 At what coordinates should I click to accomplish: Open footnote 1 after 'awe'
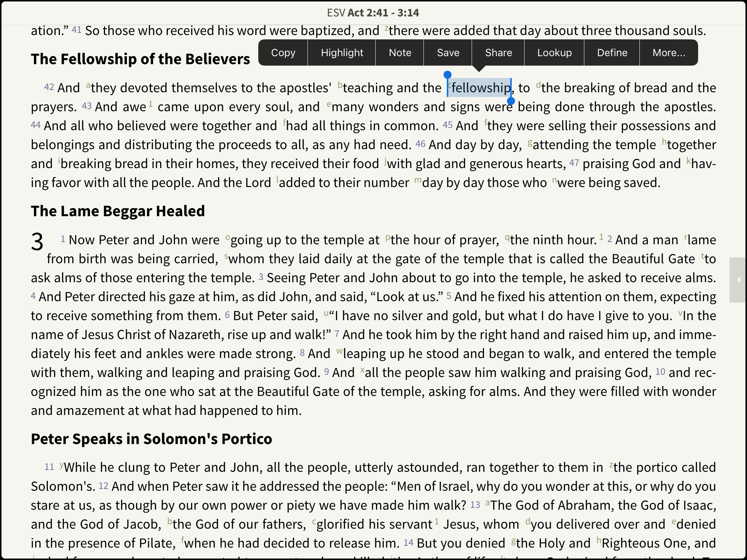(x=150, y=104)
